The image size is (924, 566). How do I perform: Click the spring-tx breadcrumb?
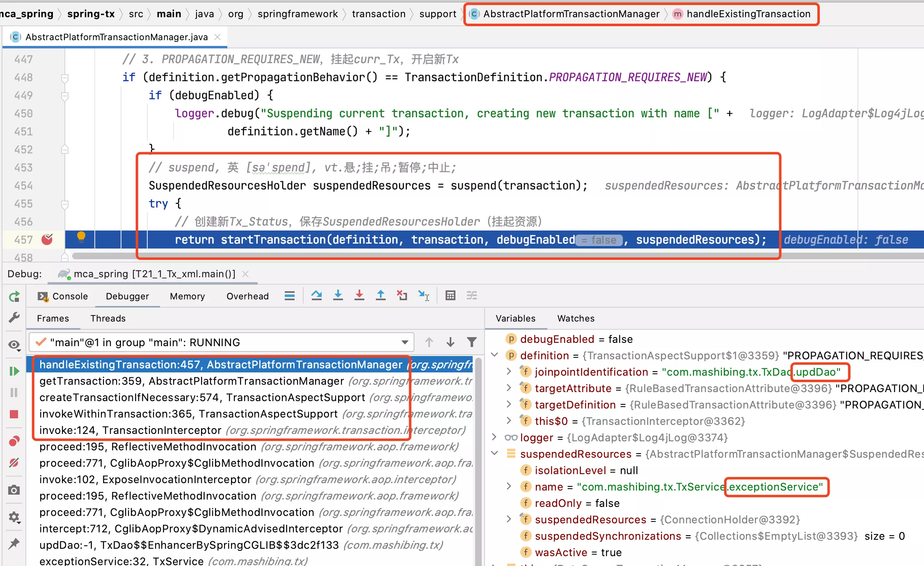[x=91, y=14]
